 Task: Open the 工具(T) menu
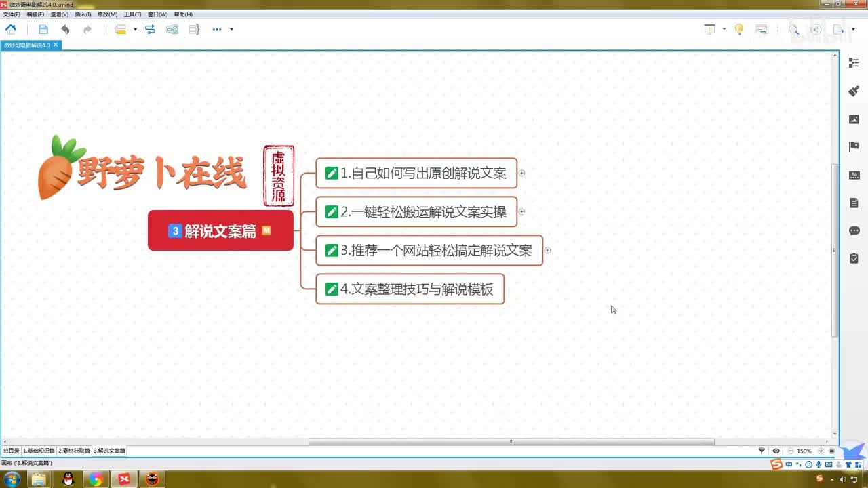point(132,14)
